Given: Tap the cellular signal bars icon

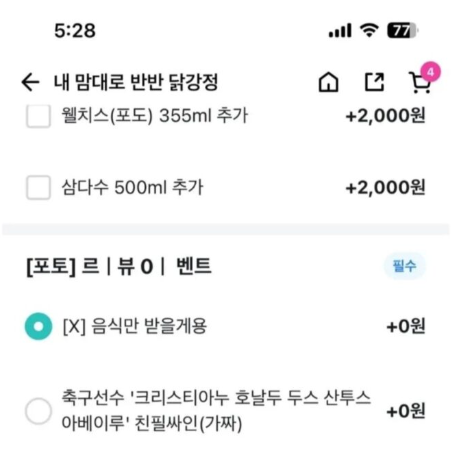Looking at the screenshot, I should tap(340, 31).
